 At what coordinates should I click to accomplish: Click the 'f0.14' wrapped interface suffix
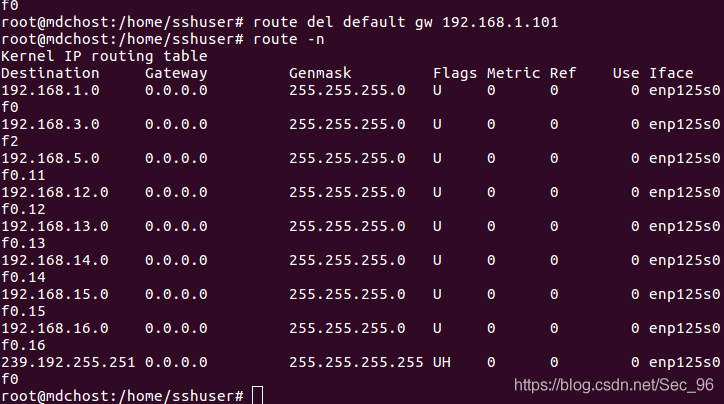[x=23, y=277]
